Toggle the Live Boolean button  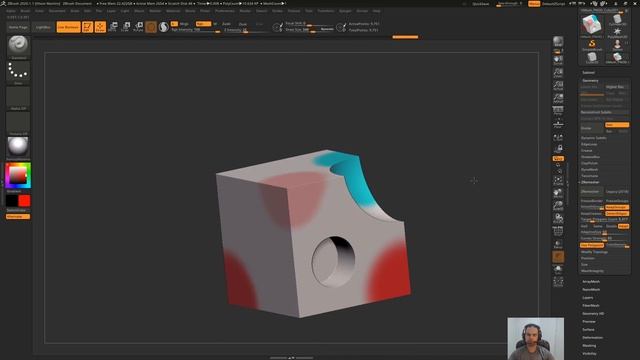(69, 27)
